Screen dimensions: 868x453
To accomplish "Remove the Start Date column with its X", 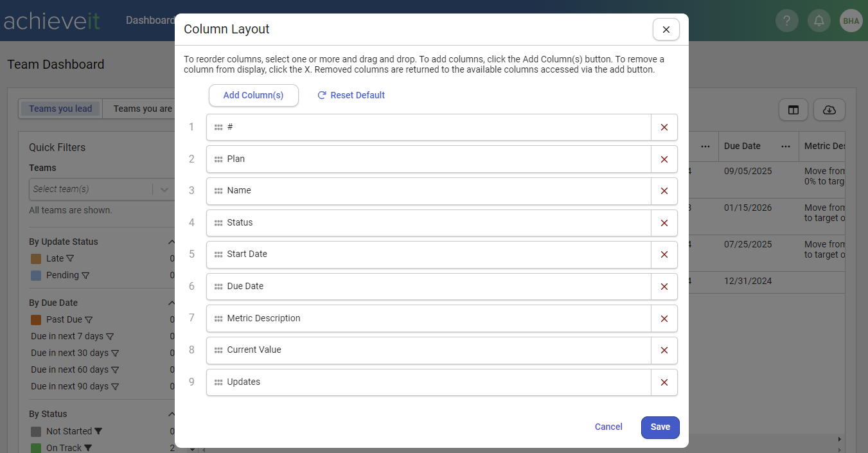I will click(664, 254).
